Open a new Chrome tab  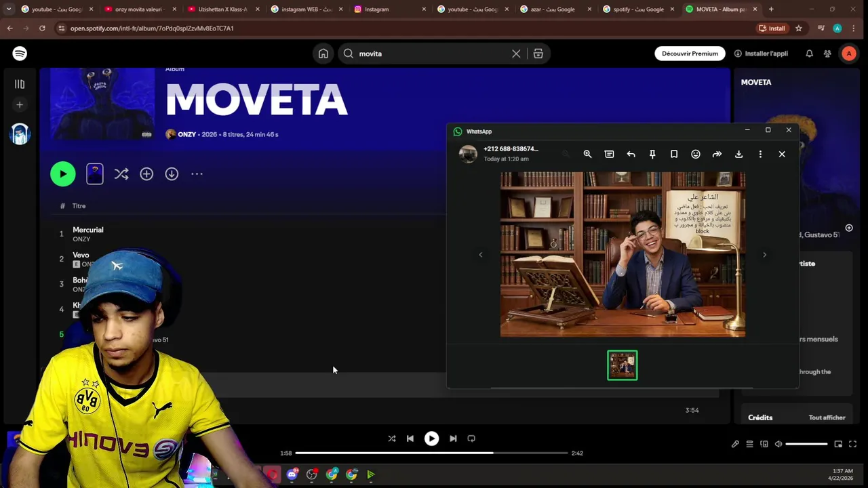point(771,9)
